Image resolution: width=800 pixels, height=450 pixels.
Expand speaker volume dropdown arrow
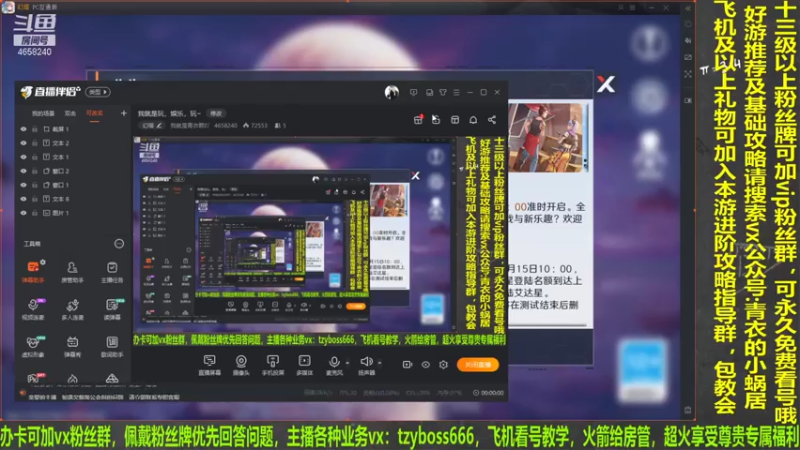(380, 363)
